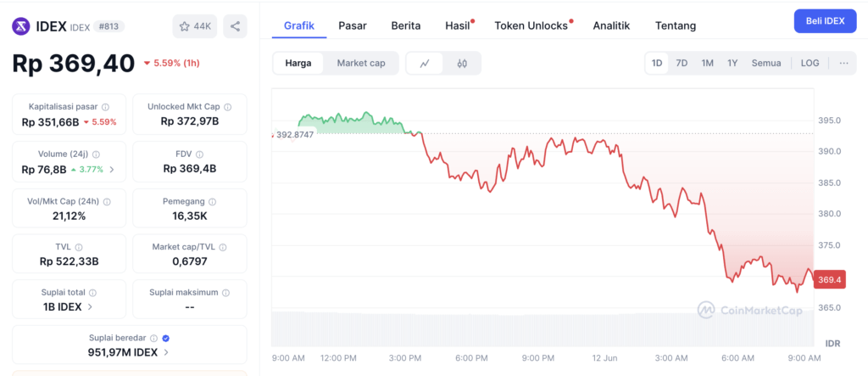Open the Analitik tab

click(611, 25)
